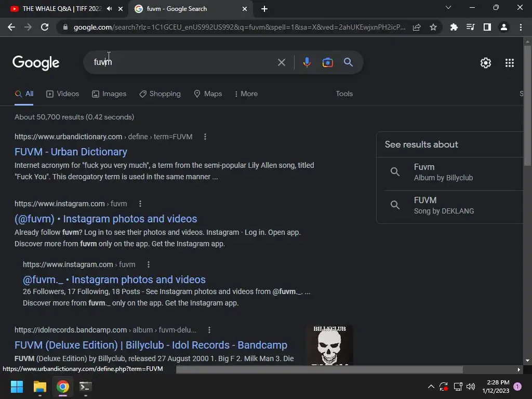View site security lock info

coord(65,27)
